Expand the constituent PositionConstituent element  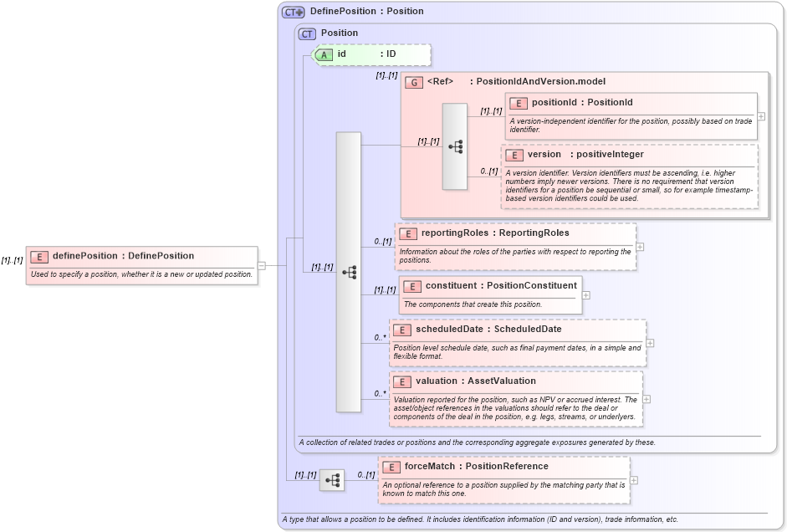pyautogui.click(x=585, y=294)
